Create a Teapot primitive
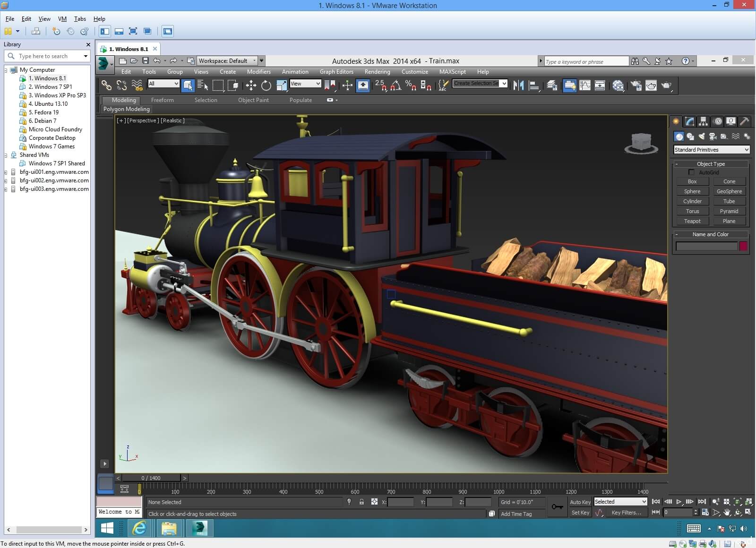 coord(692,221)
